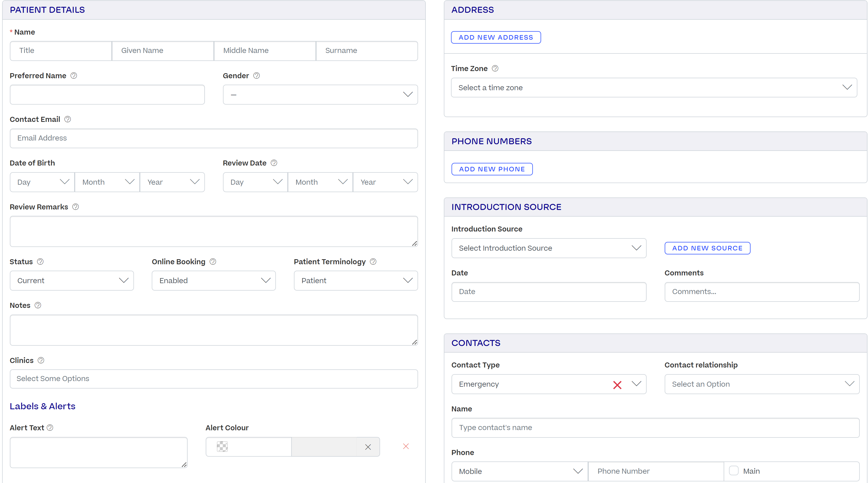Click the Review Date help icon
This screenshot has height=483, width=868.
point(274,163)
